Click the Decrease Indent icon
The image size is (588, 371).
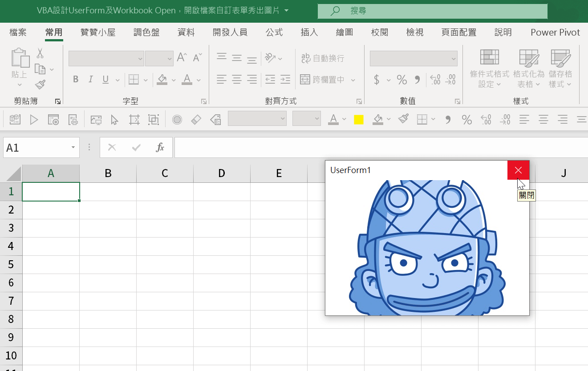270,80
